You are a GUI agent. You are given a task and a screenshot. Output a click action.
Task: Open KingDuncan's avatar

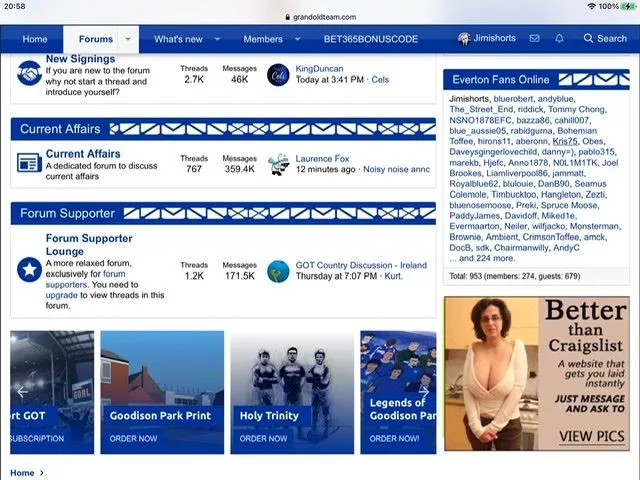coord(278,73)
